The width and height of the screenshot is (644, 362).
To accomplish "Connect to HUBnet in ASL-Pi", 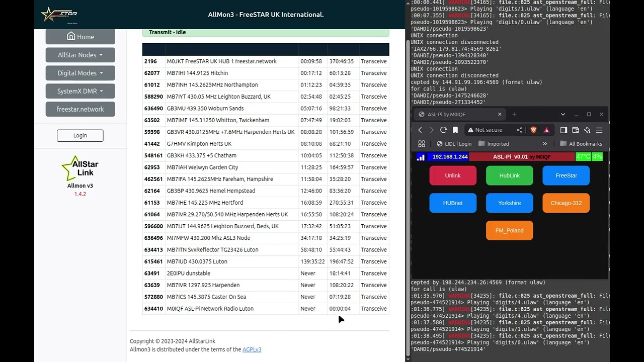I will [453, 203].
